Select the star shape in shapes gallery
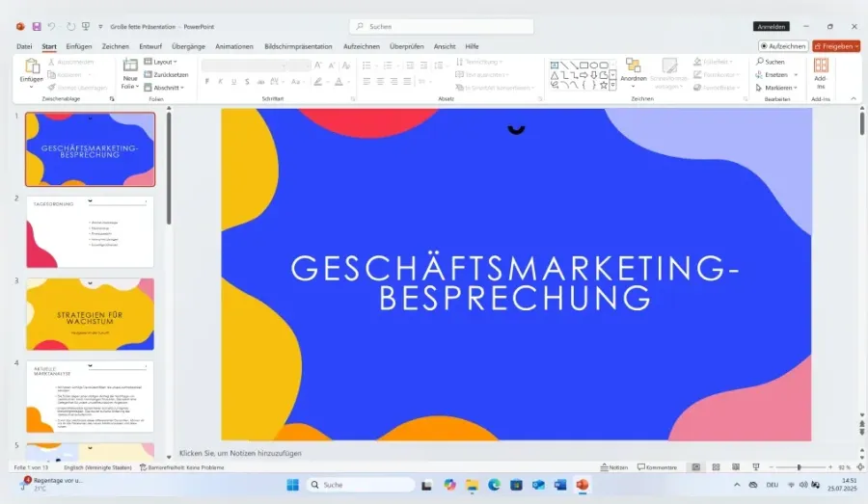 (x=604, y=85)
